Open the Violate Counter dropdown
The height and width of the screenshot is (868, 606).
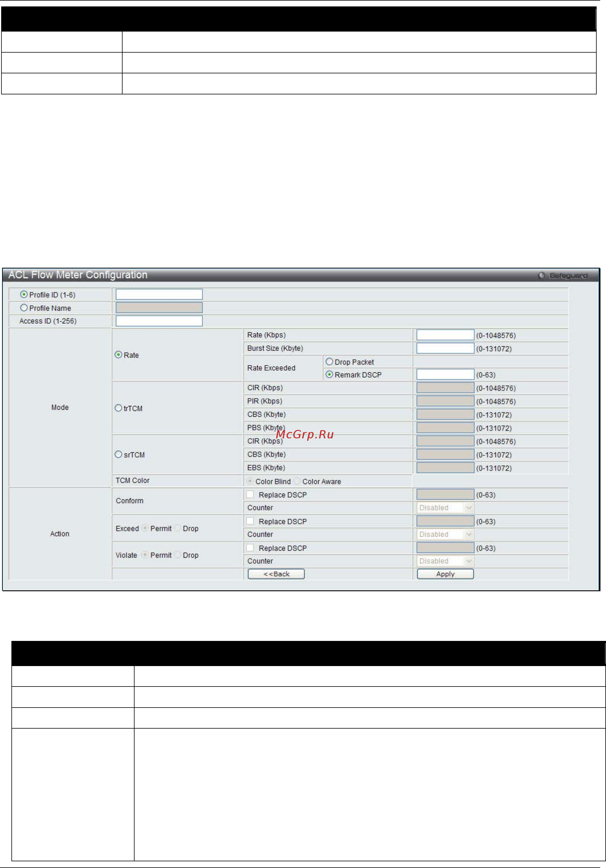point(445,561)
